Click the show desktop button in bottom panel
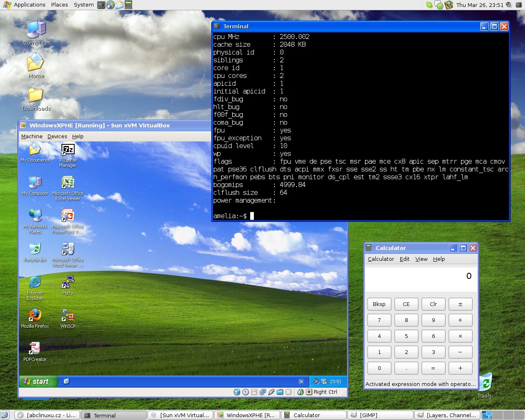Screen dimensions: 525x420 (5, 415)
